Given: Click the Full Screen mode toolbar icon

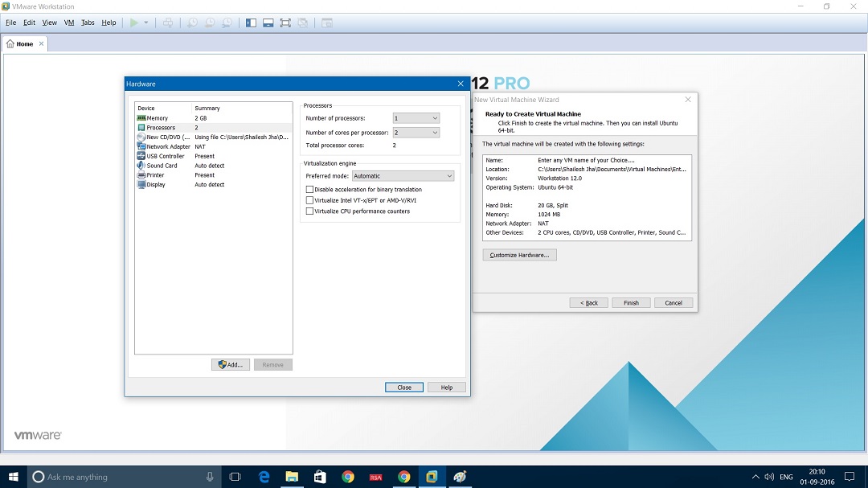Looking at the screenshot, I should (285, 23).
